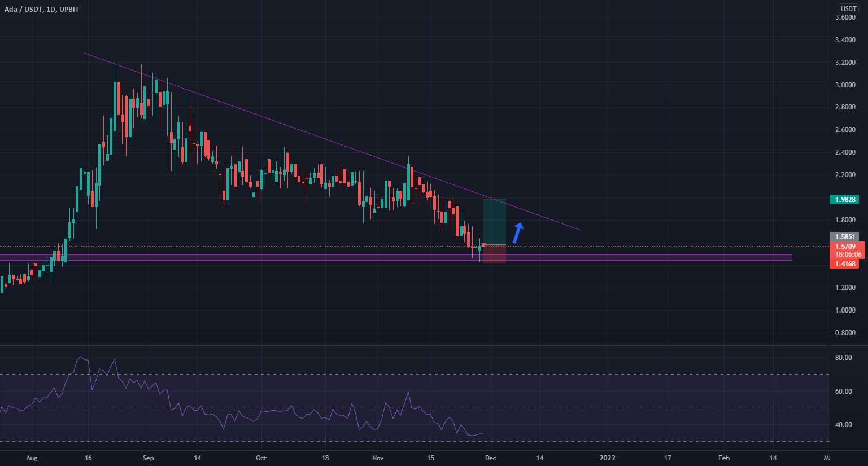Click the 3.4000 price axis label
This screenshot has width=868, height=466.
pyautogui.click(x=845, y=40)
